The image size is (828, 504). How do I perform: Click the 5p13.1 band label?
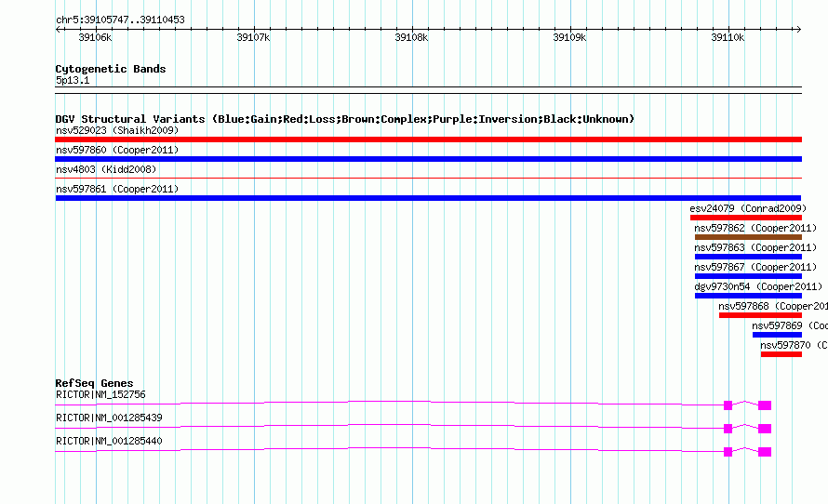point(73,80)
